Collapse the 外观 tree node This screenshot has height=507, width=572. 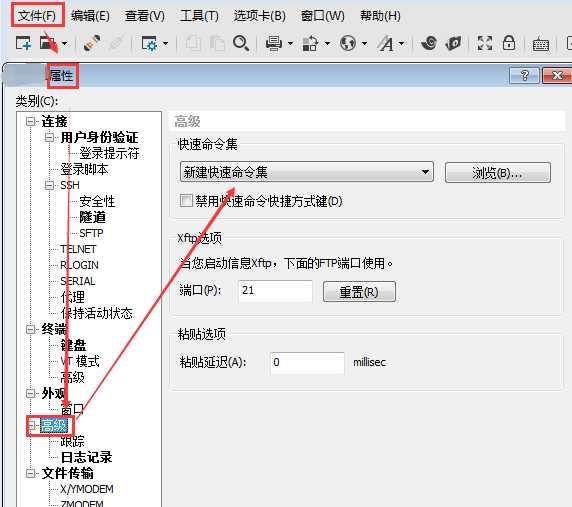(x=31, y=393)
